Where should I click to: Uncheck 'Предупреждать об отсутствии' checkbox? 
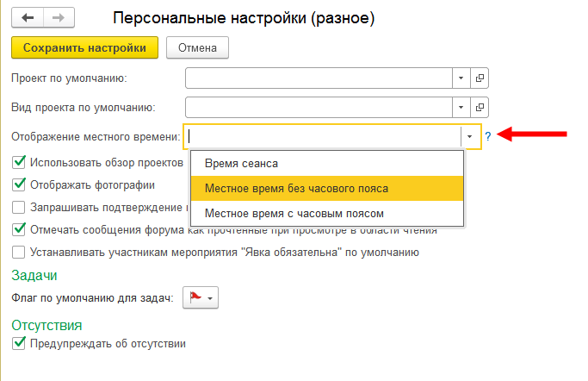point(19,343)
